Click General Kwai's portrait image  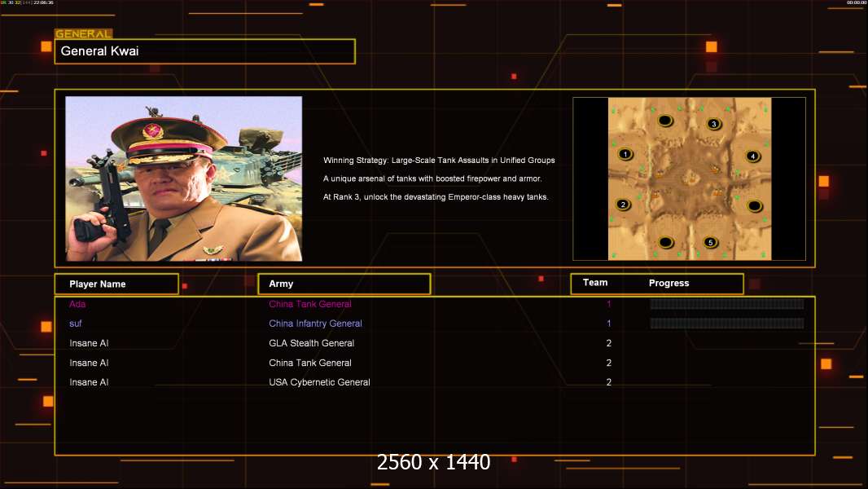[x=184, y=178]
